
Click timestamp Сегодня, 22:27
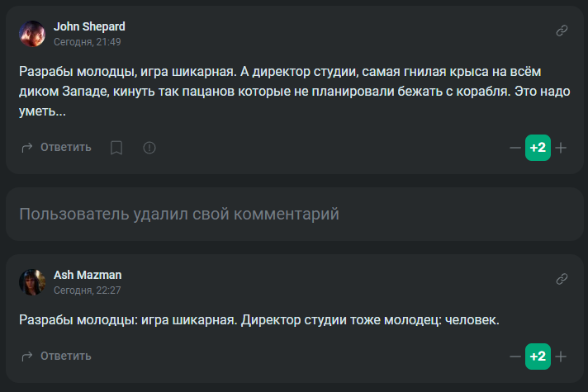pyautogui.click(x=87, y=290)
